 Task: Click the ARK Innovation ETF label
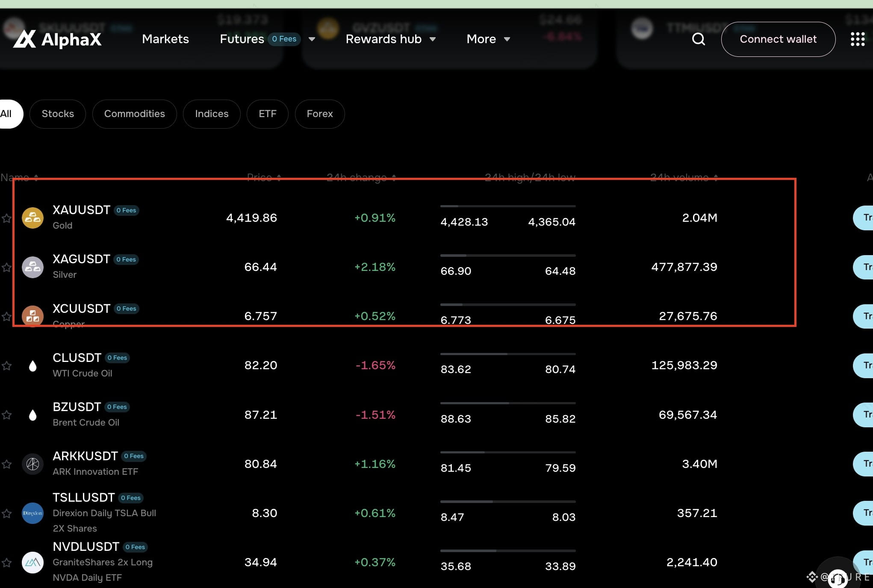pos(95,472)
